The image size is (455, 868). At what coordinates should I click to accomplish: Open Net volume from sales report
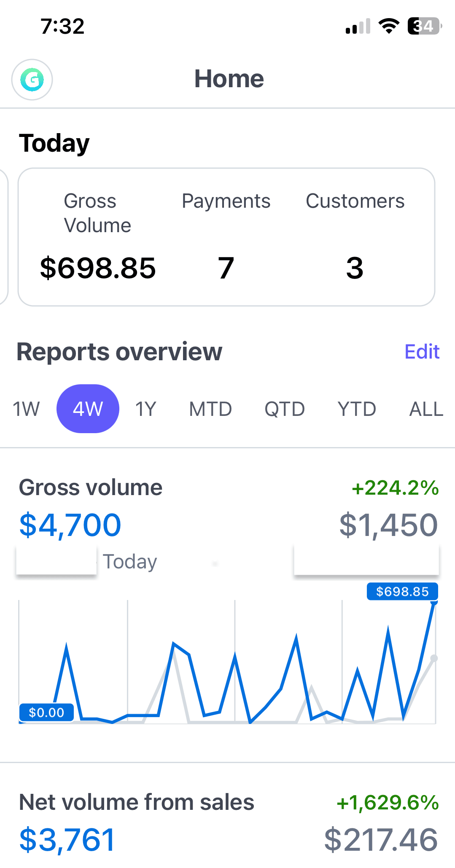click(137, 802)
